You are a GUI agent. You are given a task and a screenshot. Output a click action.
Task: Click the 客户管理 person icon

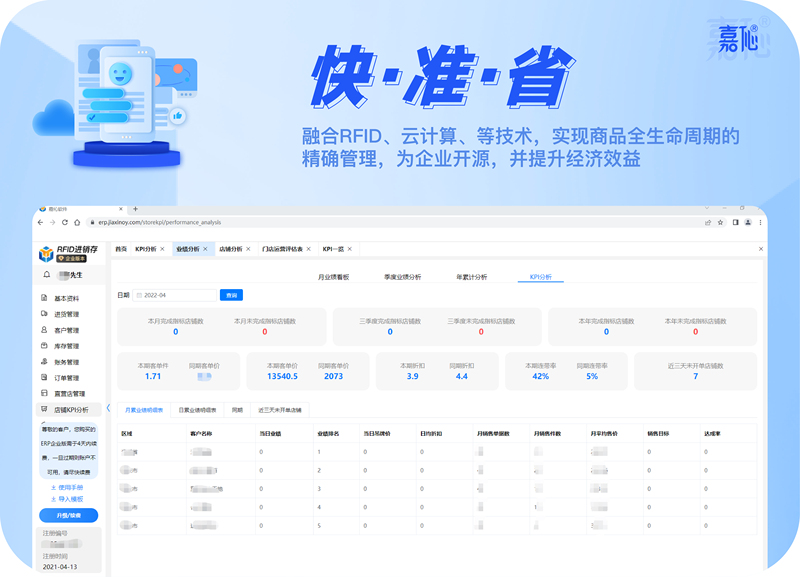coord(44,330)
